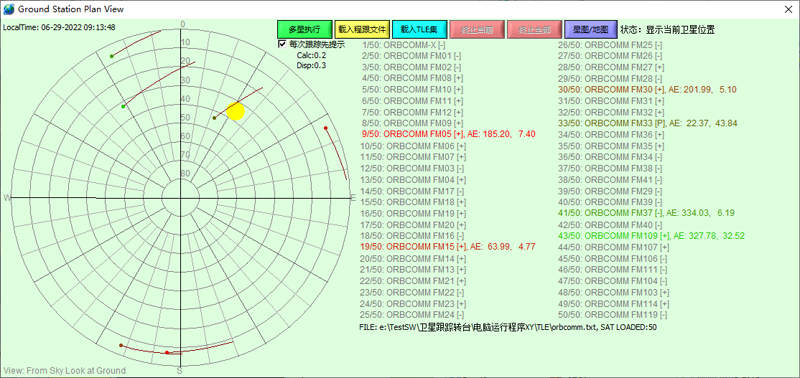Close the Ground Station Plan View window
Image resolution: width=800 pixels, height=378 pixels.
click(787, 9)
